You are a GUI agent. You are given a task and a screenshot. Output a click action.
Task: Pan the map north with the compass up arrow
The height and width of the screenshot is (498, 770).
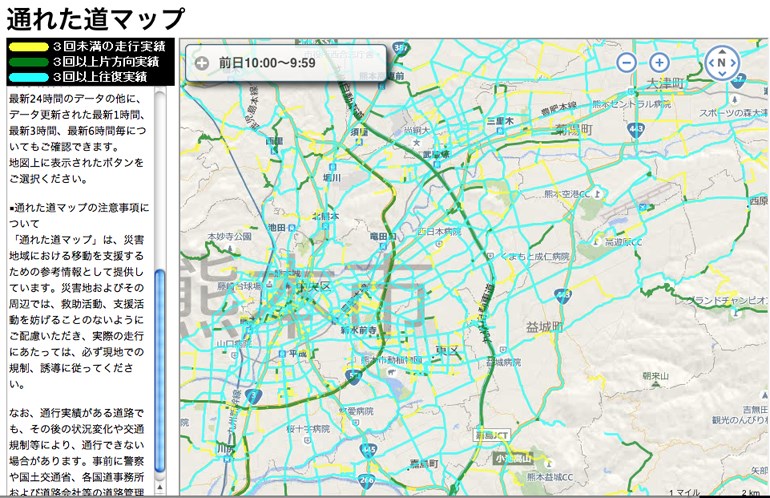(x=721, y=49)
